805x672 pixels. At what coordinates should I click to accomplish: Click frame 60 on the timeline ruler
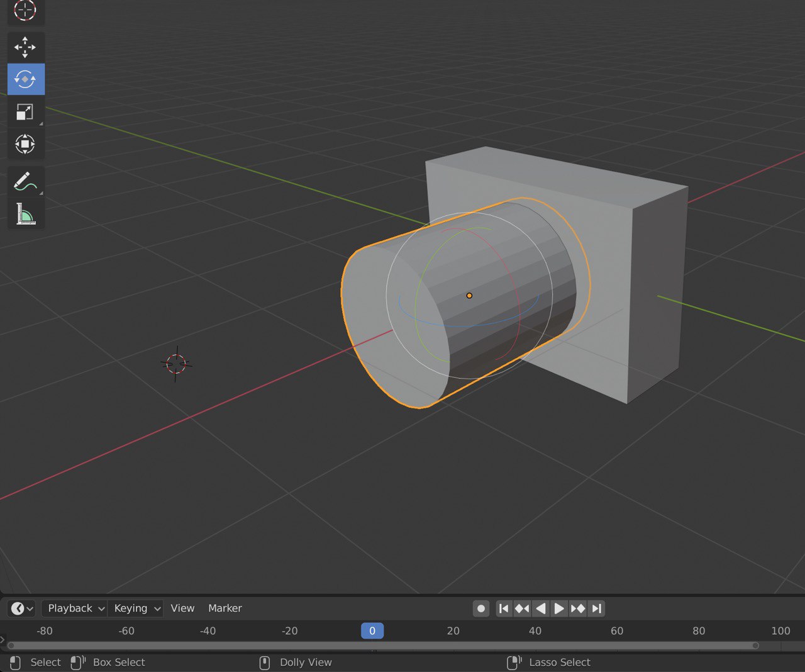[617, 630]
